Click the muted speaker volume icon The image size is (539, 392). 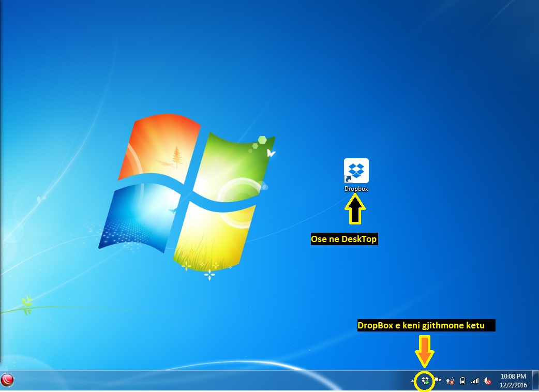[x=487, y=381]
